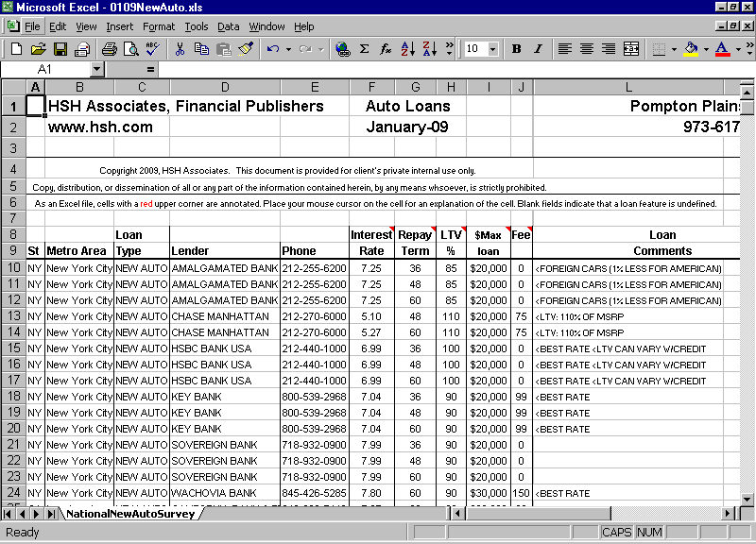756x544 pixels.
Task: Click the WACHOVIA BANK lender cell
Action: pyautogui.click(x=225, y=493)
